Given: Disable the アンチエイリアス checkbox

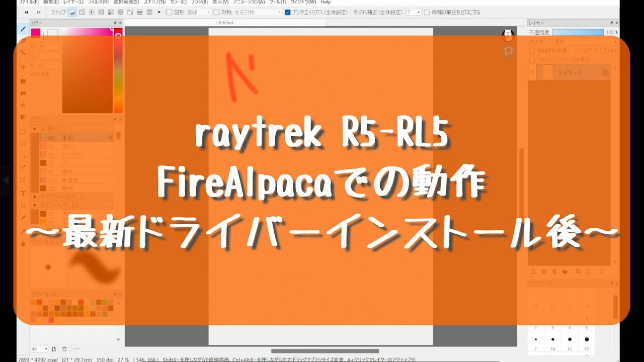Looking at the screenshot, I should [288, 12].
